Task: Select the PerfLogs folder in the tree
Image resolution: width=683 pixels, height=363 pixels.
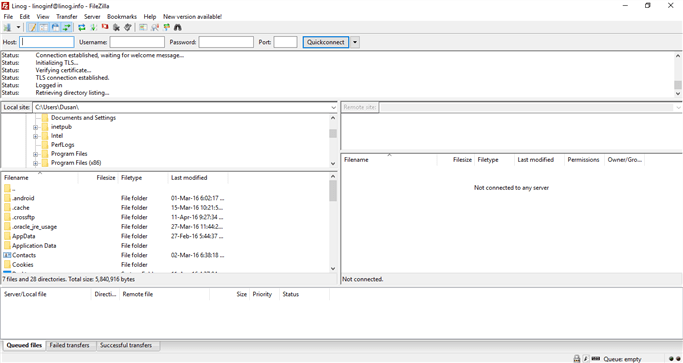Action: (64, 145)
